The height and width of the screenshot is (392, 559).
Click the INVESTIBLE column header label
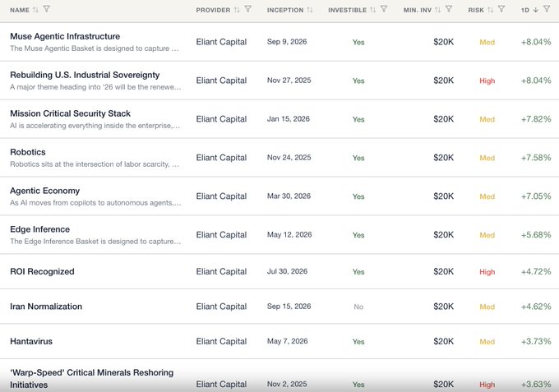pyautogui.click(x=347, y=10)
